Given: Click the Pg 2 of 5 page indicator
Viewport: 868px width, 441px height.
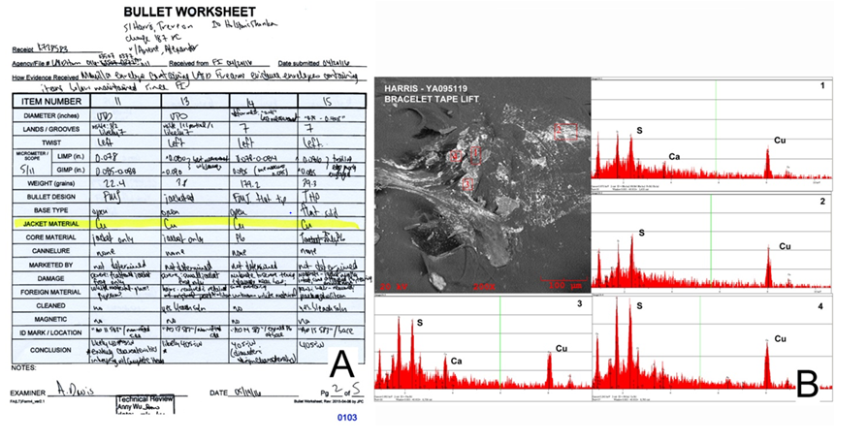Looking at the screenshot, I should pos(341,391).
